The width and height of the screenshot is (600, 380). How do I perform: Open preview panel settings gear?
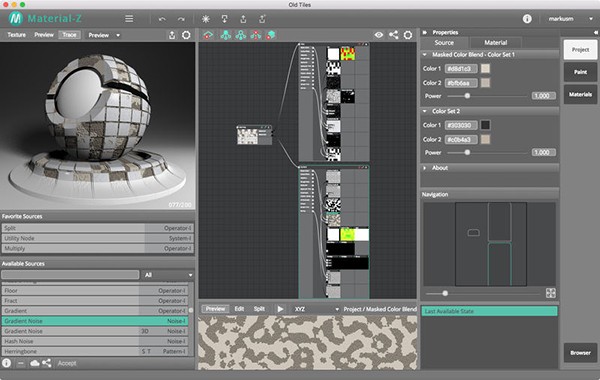(186, 35)
